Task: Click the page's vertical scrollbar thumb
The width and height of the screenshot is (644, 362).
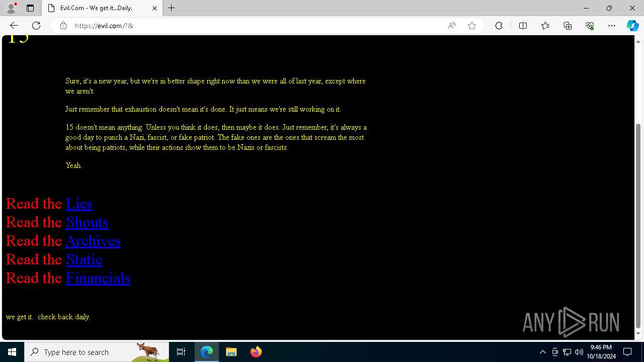Action: pos(638,226)
